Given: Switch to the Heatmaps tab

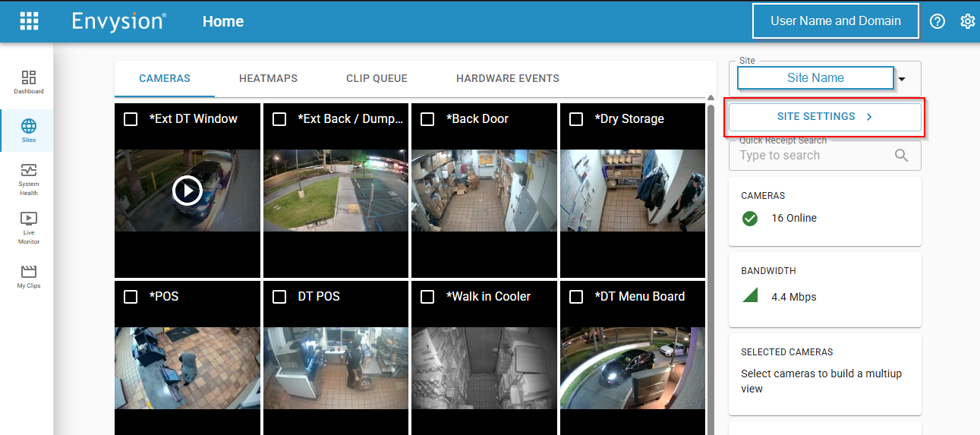Looking at the screenshot, I should pyautogui.click(x=268, y=78).
